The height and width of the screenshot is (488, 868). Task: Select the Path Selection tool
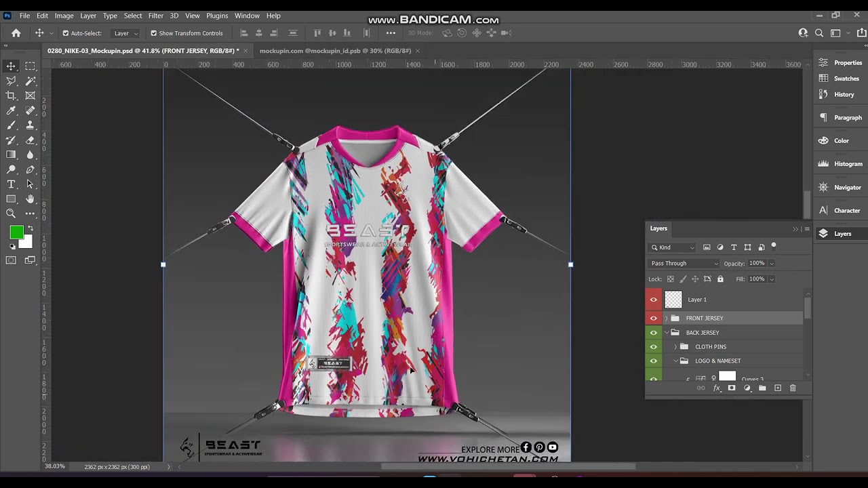click(31, 184)
